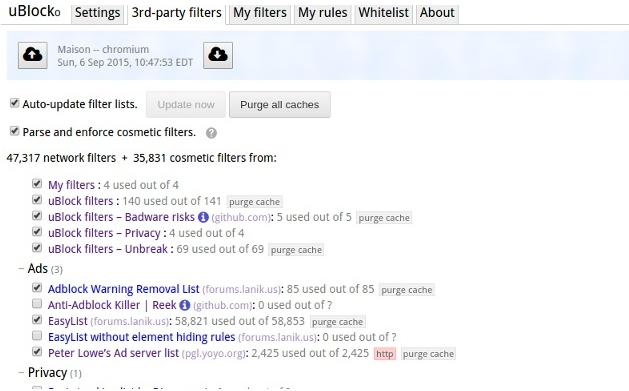Open uBlock filters – Privacy link

(x=104, y=233)
